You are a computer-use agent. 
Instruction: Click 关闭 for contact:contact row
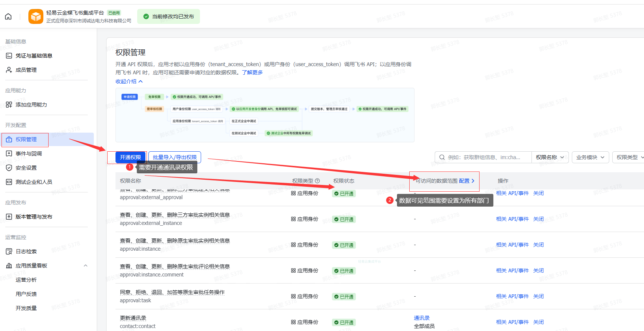(x=538, y=322)
